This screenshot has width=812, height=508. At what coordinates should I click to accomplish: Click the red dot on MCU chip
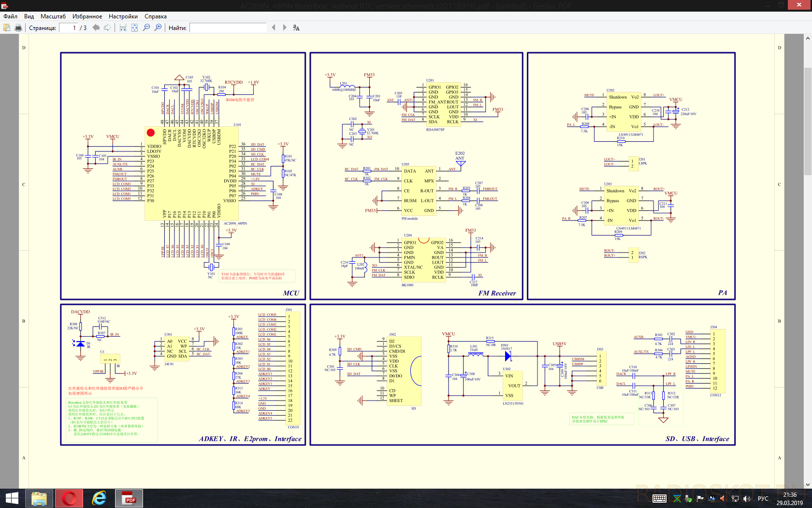click(x=150, y=133)
